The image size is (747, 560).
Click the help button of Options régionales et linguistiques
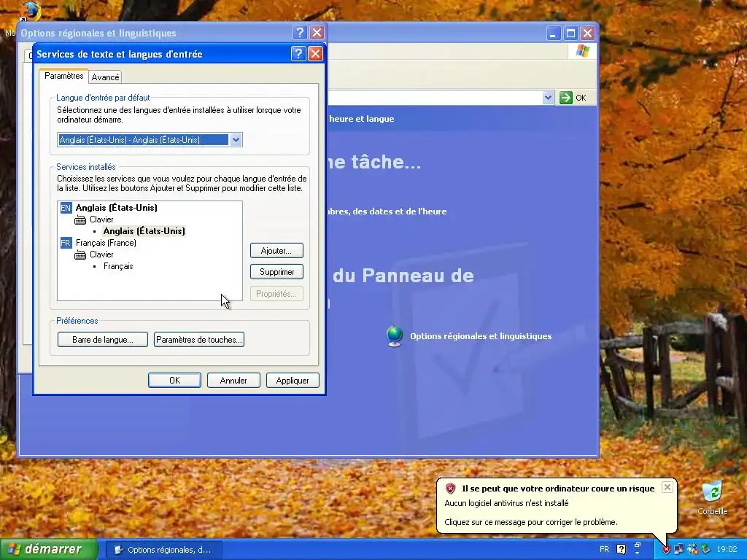click(x=300, y=32)
